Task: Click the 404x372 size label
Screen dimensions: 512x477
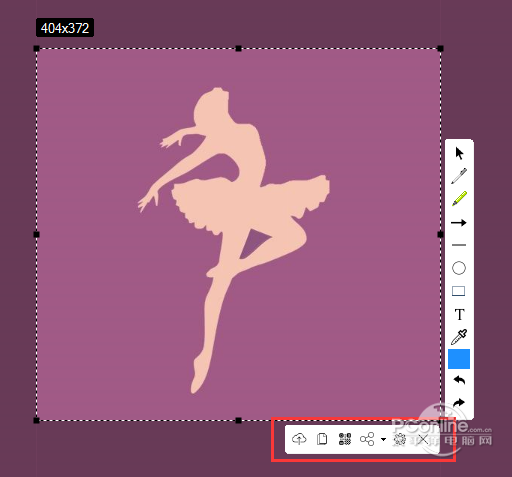Action: [x=65, y=28]
